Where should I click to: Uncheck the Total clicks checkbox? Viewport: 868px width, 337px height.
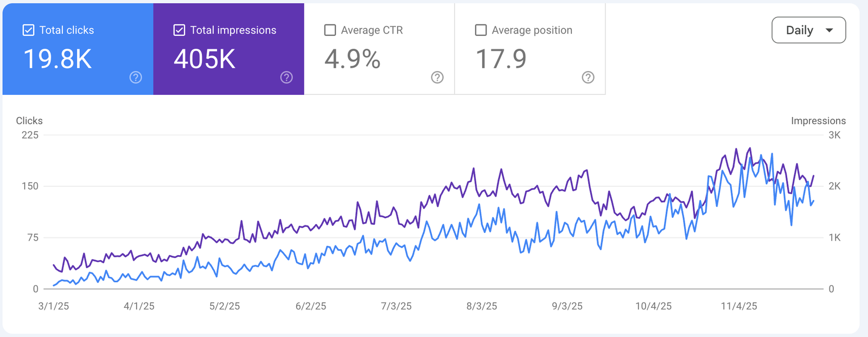(28, 30)
